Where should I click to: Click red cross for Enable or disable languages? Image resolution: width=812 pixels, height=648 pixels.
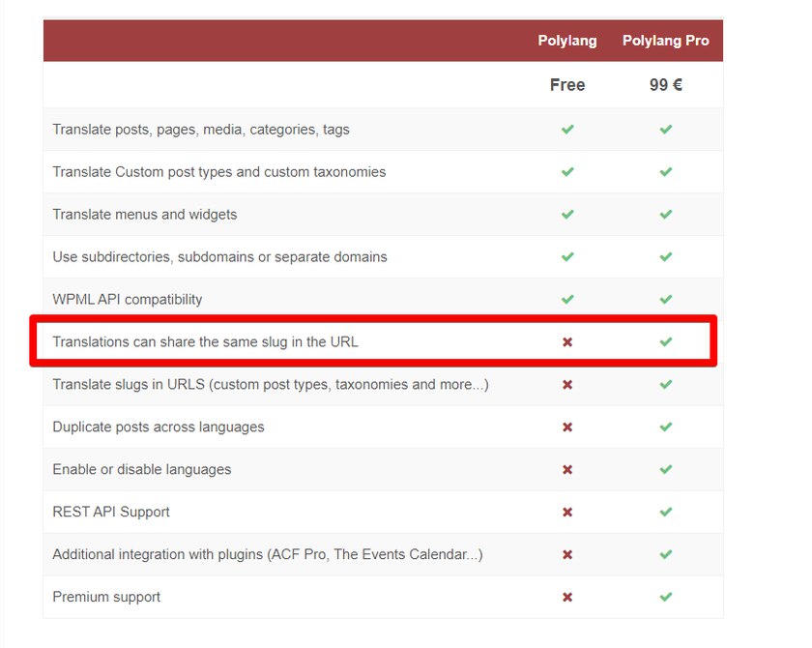click(567, 469)
